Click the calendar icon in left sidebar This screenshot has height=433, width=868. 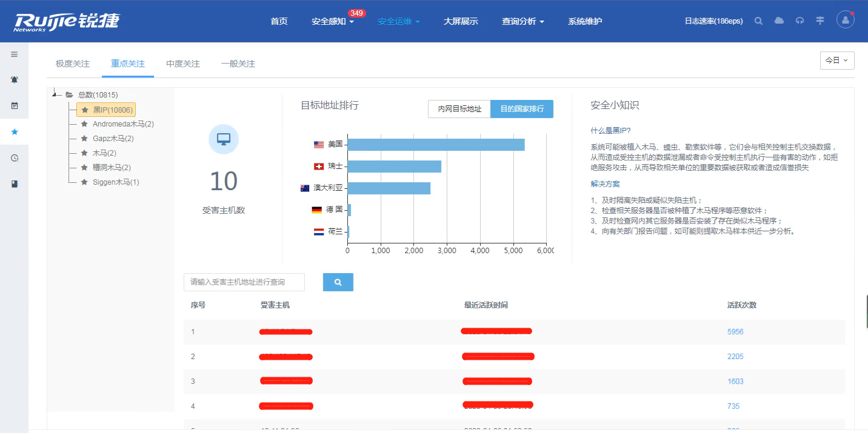click(x=14, y=105)
